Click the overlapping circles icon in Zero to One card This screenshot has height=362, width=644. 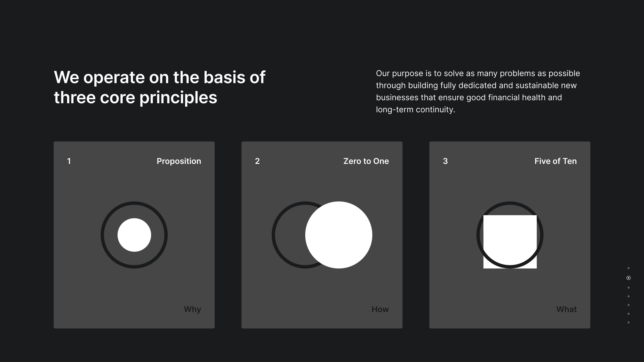(x=322, y=235)
